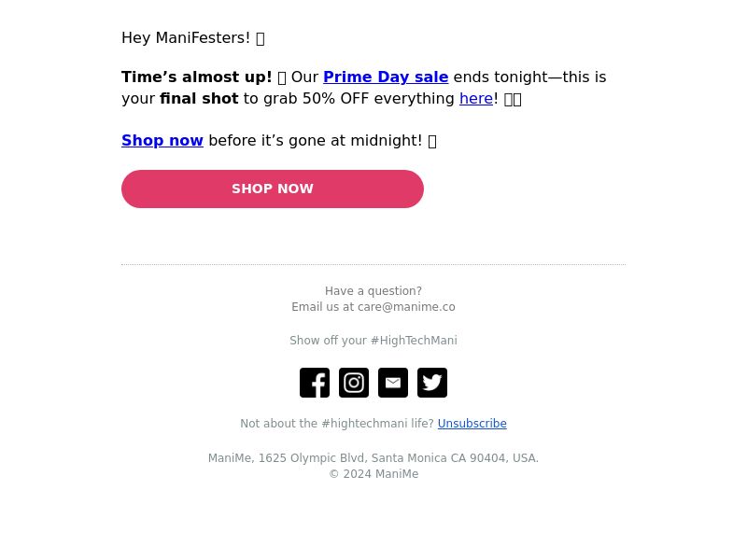This screenshot has height=560, width=747.
Task: Click 'before it's gone at midnight!' text
Action: [x=316, y=140]
